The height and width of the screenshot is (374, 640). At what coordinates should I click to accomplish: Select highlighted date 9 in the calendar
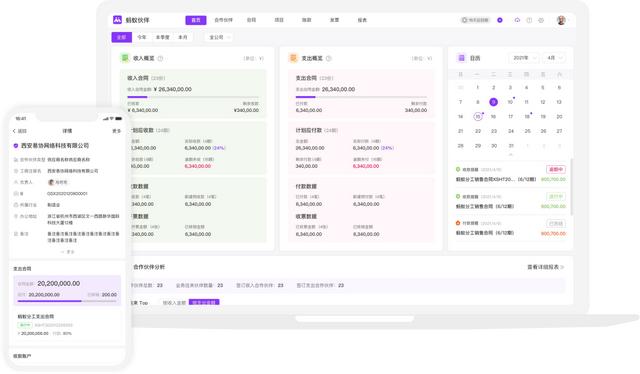point(493,102)
